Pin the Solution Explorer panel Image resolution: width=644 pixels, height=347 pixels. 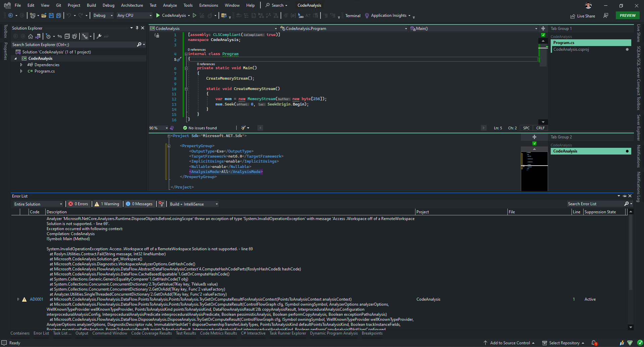tap(137, 28)
